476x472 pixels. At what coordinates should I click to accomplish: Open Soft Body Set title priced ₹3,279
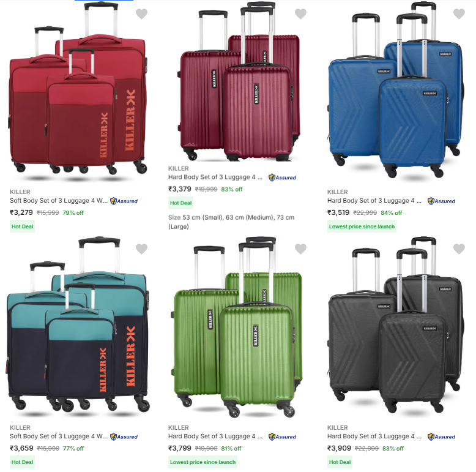click(x=59, y=201)
